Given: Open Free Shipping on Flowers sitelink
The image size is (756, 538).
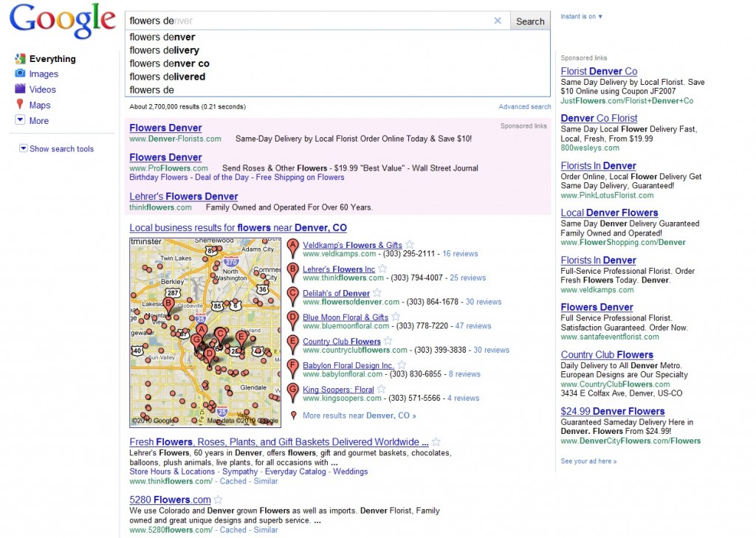Looking at the screenshot, I should [x=300, y=177].
